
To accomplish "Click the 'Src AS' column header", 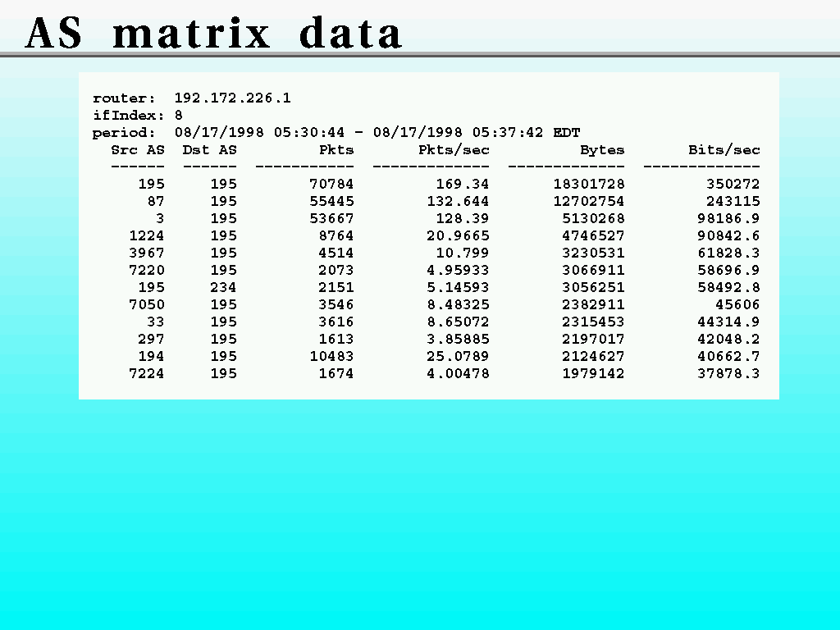I will click(138, 150).
